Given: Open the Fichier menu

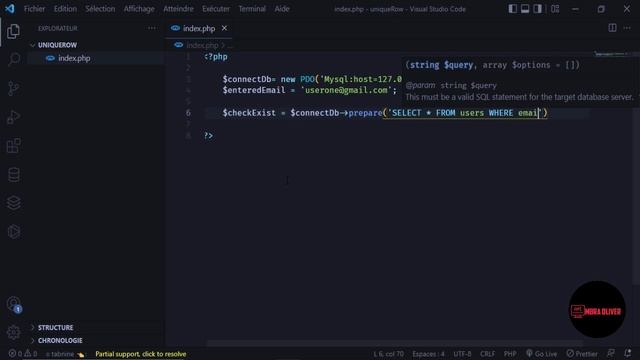Looking at the screenshot, I should point(34,9).
